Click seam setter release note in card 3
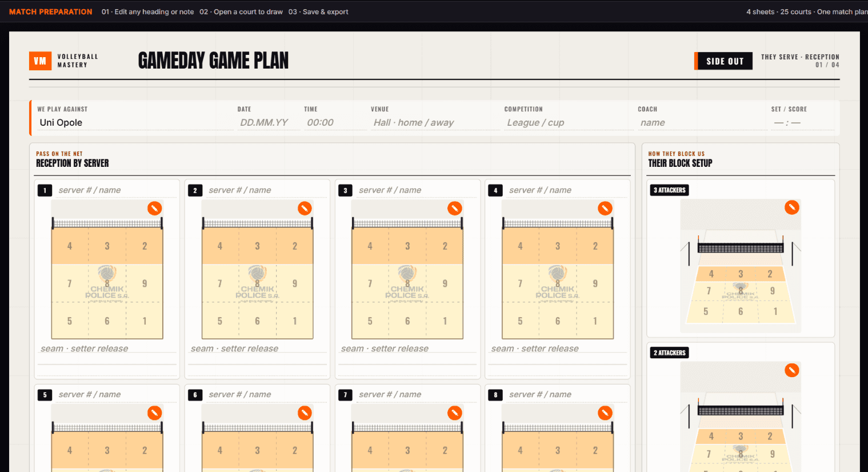This screenshot has width=868, height=472. coord(408,349)
